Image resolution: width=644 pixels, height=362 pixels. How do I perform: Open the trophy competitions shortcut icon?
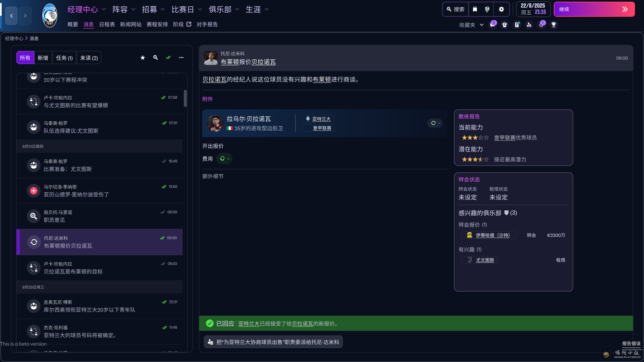point(554,25)
